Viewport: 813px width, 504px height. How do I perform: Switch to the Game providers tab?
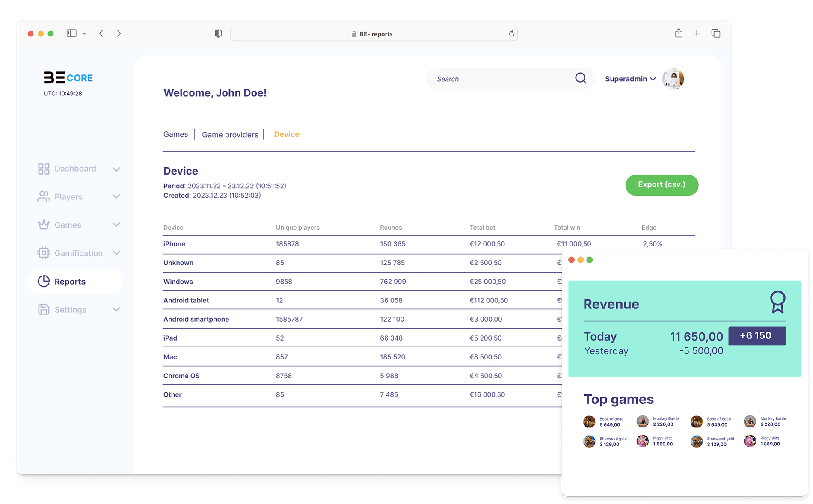(230, 134)
